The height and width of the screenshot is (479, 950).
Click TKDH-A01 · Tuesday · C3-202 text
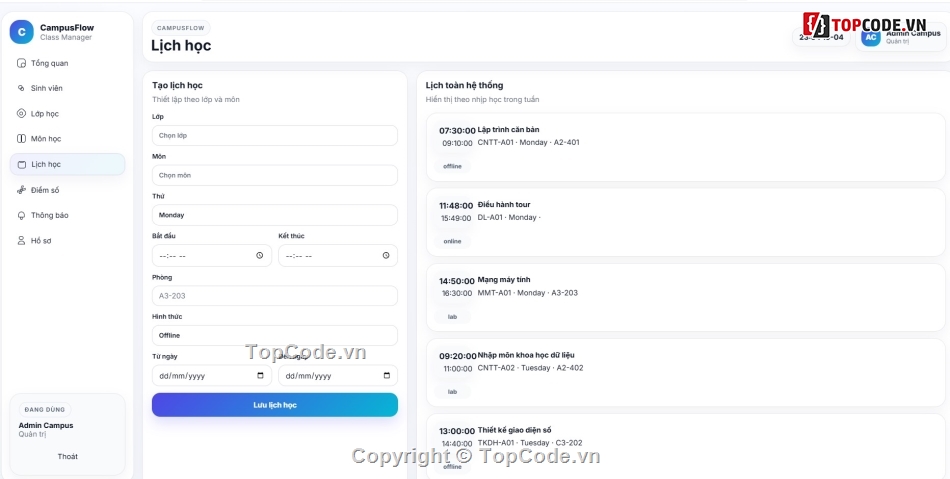530,443
